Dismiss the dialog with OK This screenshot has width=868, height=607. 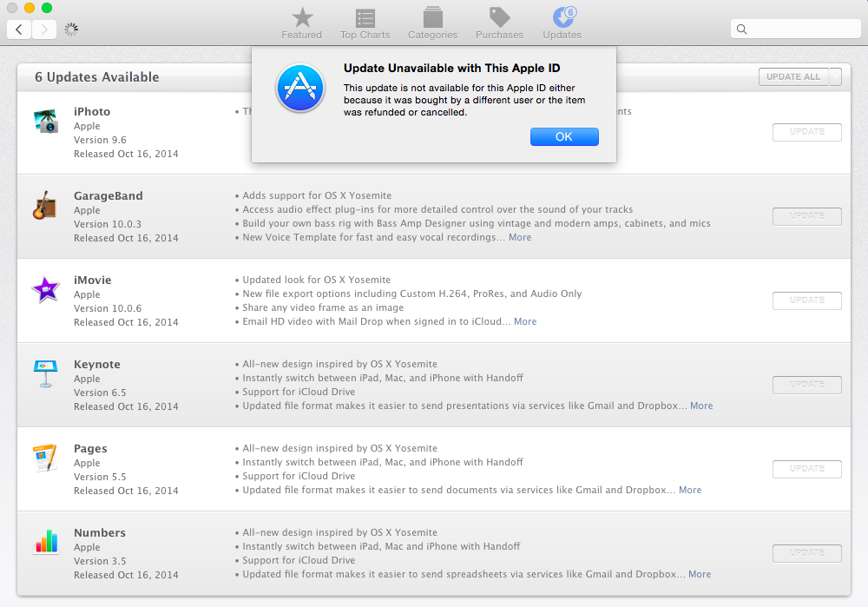(x=564, y=137)
